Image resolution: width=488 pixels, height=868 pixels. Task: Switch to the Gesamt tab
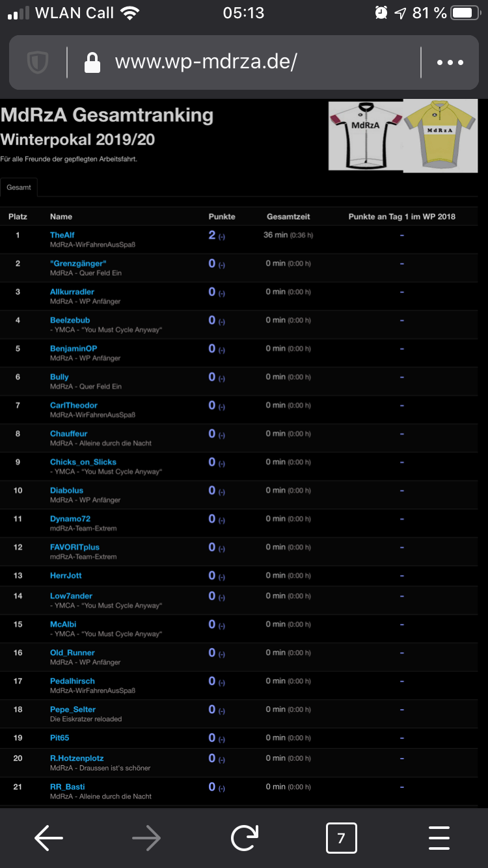(x=19, y=187)
